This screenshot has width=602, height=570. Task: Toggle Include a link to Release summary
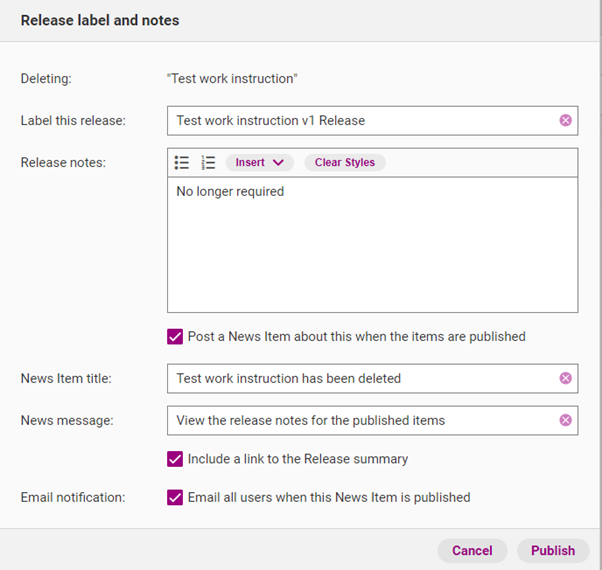pos(175,459)
